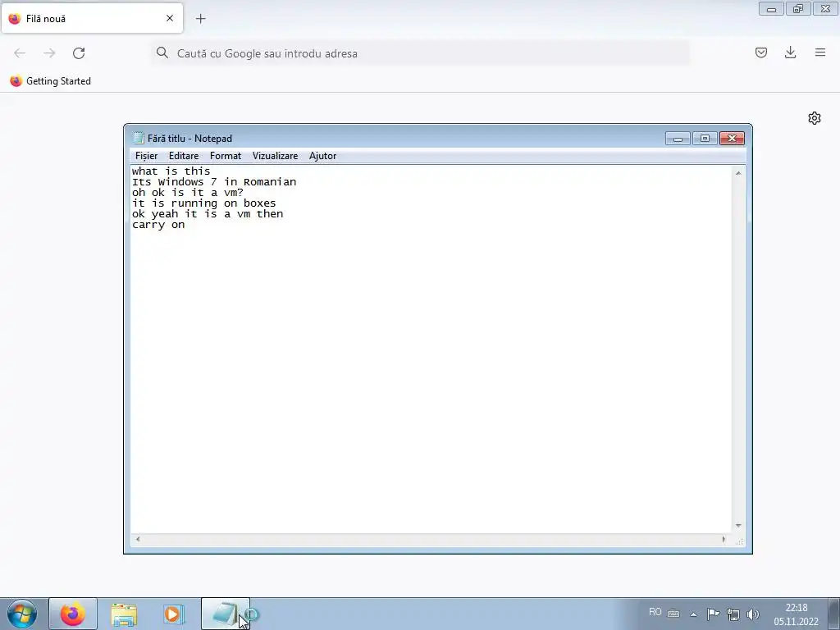Screen dimensions: 840x630
Task: Open the Action Center flag icon
Action: tap(713, 614)
